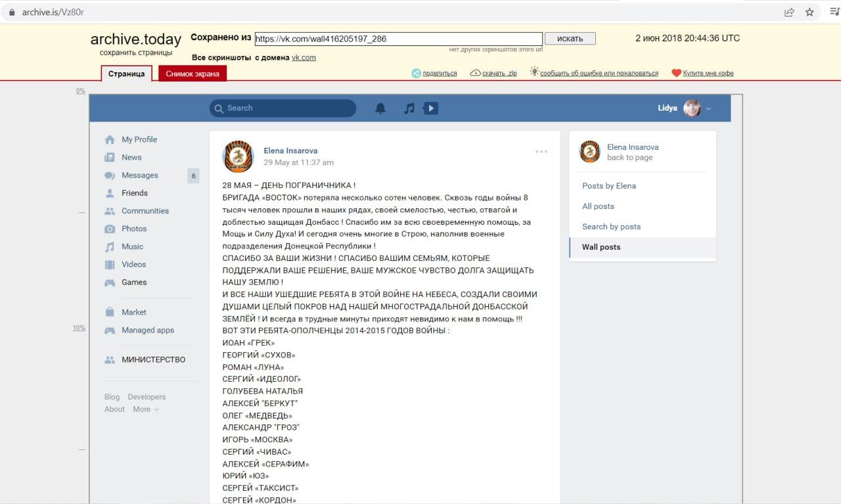The width and height of the screenshot is (841, 504).
Task: Click the Photos camera icon
Action: coord(110,229)
